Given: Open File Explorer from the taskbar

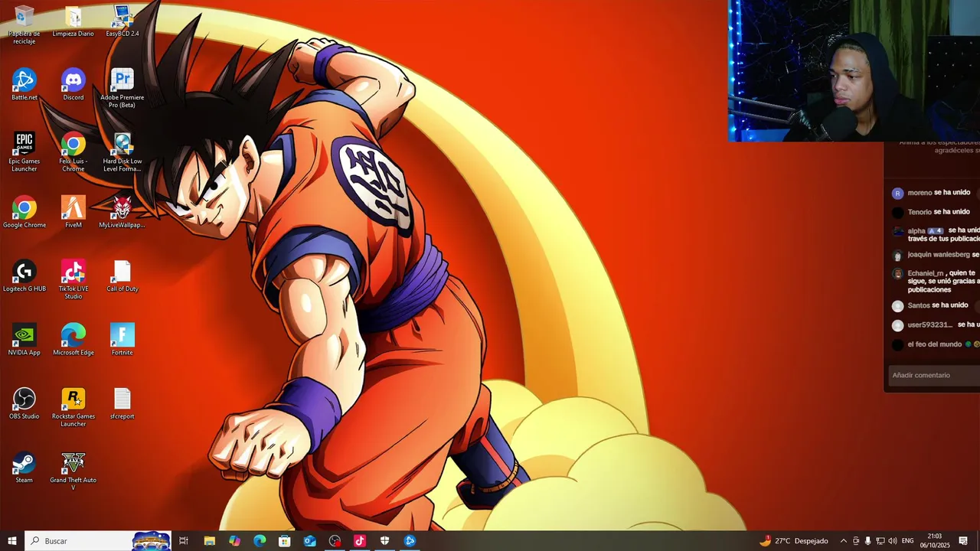Looking at the screenshot, I should click(x=209, y=541).
